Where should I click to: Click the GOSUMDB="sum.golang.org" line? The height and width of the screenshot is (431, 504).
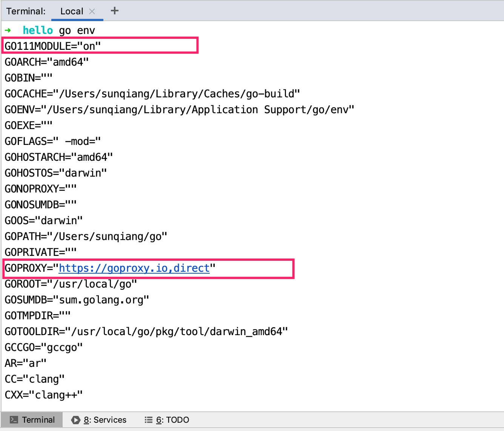77,300
